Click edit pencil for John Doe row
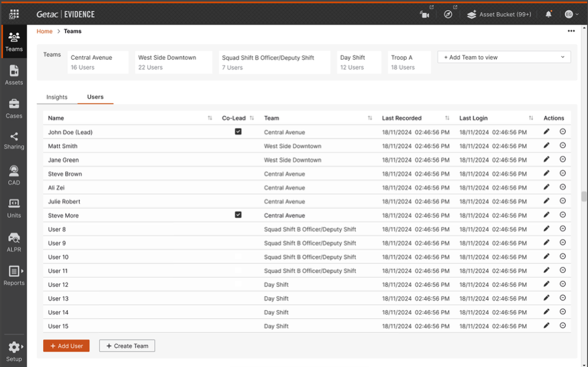Screen dimensions: 588x367 tap(546, 132)
